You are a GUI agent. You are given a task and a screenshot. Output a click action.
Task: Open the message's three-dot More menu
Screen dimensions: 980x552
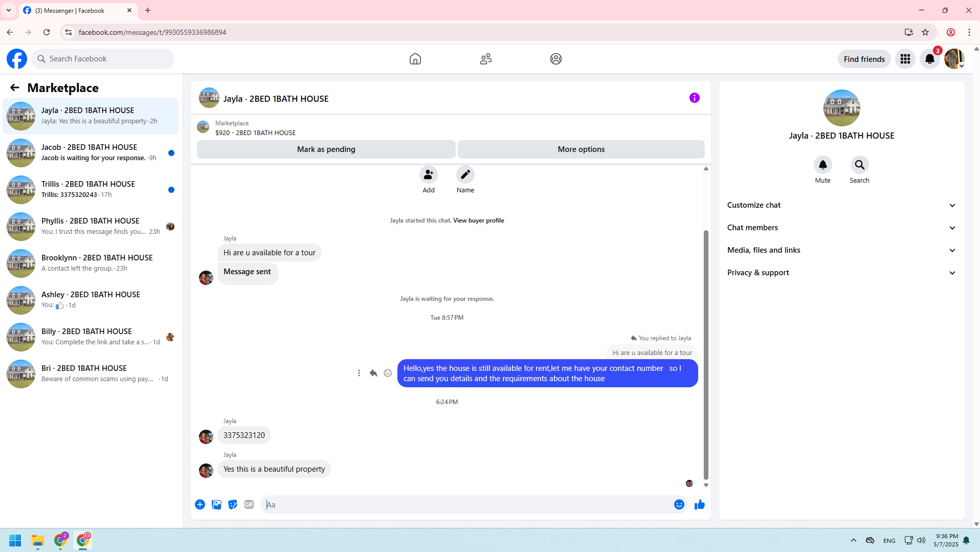coord(359,373)
